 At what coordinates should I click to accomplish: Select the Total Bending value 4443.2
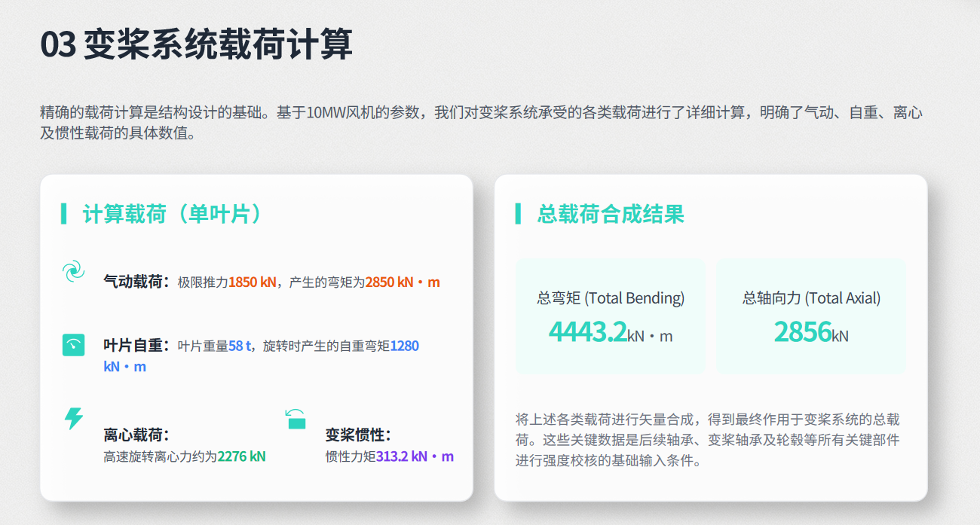click(x=588, y=331)
